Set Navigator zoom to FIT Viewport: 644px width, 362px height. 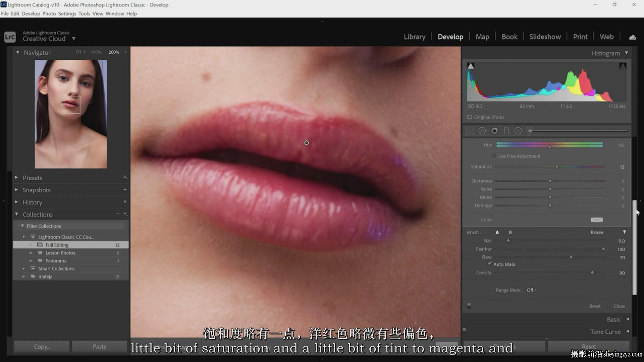pos(78,52)
